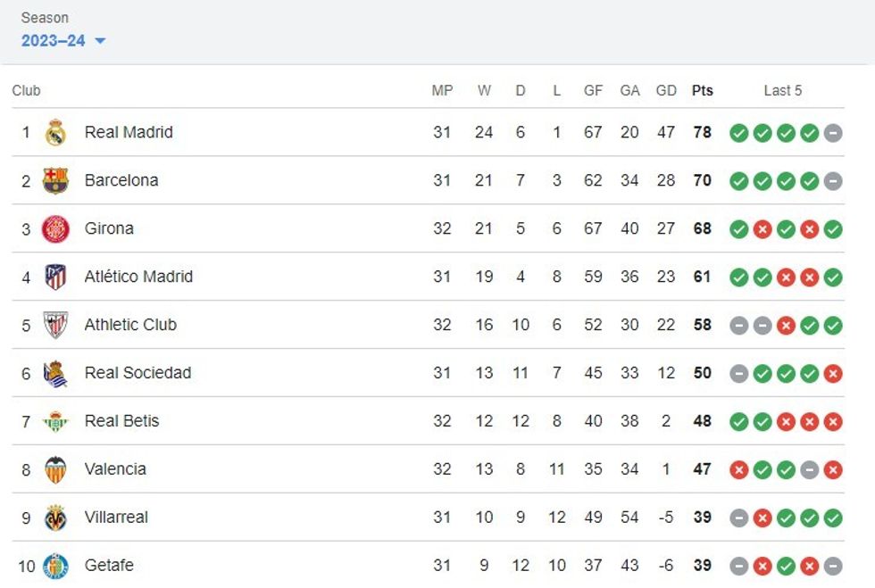Viewport: 875px width, 588px height.
Task: Click the Girona club crest
Action: [56, 228]
